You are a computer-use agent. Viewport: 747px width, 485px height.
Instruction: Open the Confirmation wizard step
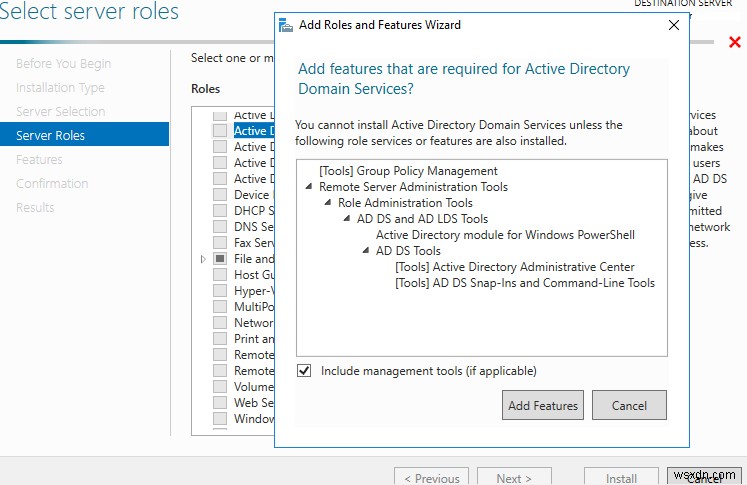point(52,183)
